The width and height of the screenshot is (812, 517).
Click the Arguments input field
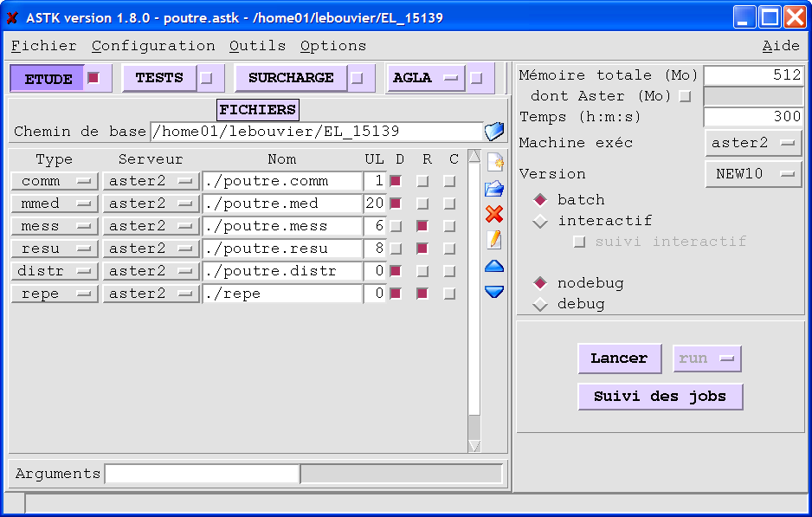(x=202, y=474)
